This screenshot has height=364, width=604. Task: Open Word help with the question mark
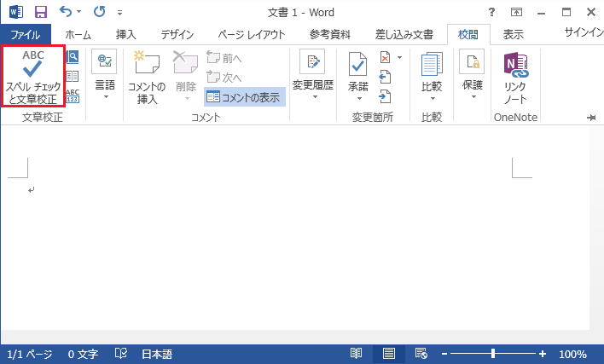point(491,13)
